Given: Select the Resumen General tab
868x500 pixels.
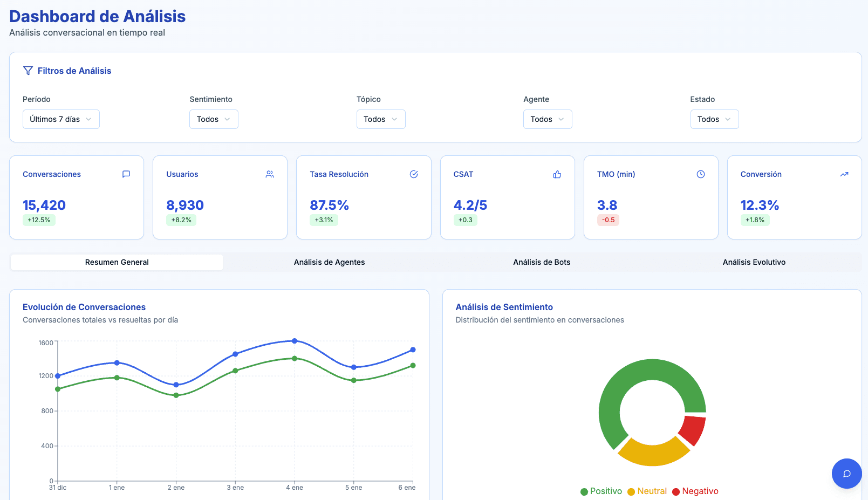Looking at the screenshot, I should (117, 262).
